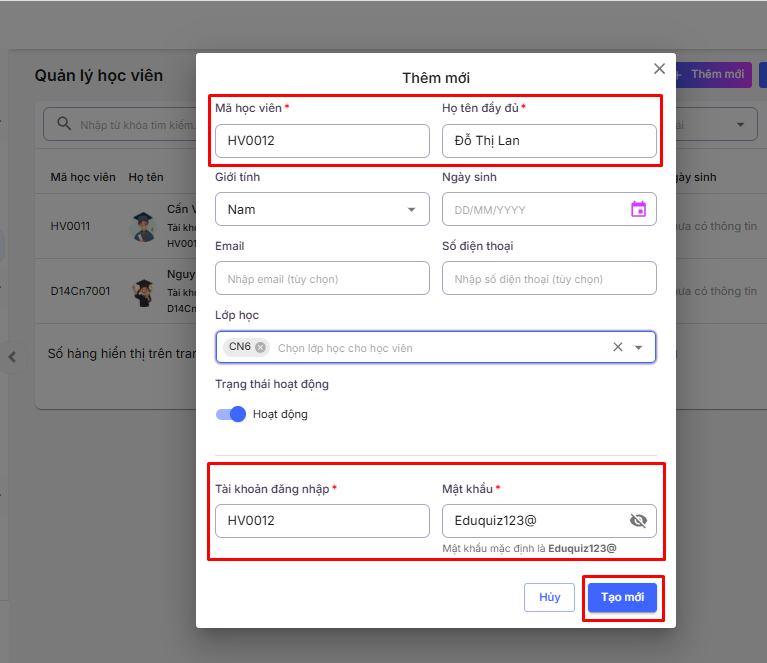Screen dimensions: 767x663
Task: Click the Hủy button
Action: click(x=549, y=597)
